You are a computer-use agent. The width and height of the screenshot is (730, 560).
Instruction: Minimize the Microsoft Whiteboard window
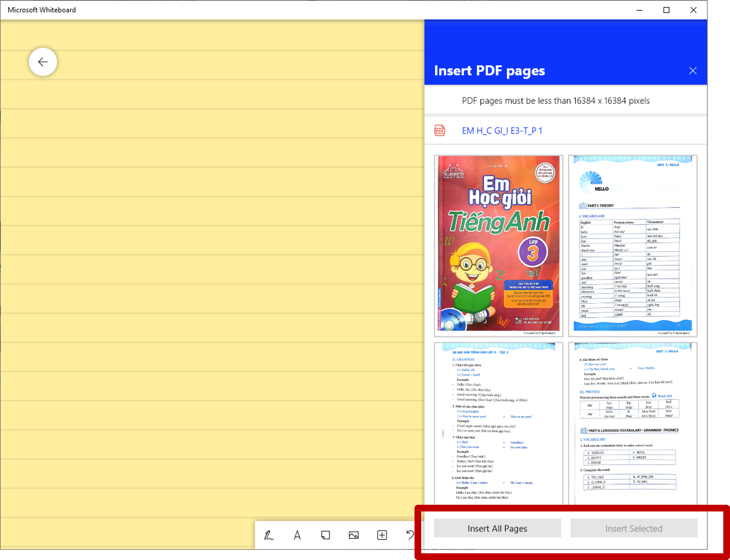(639, 10)
